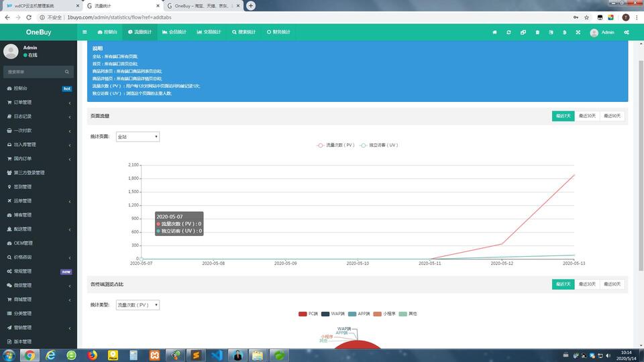This screenshot has width=644, height=362.
Task: Select 最近30天 for the page traffic chart
Action: (x=587, y=116)
